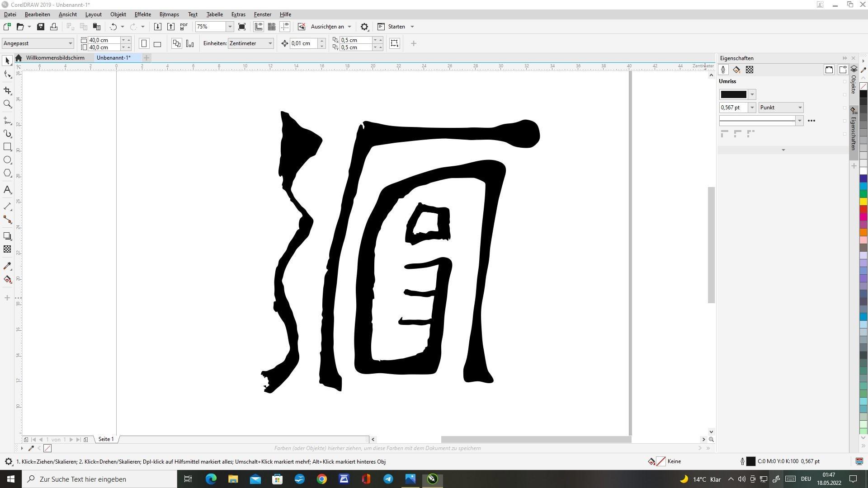This screenshot has width=868, height=488.
Task: Select the Crop tool
Action: pos(7,91)
